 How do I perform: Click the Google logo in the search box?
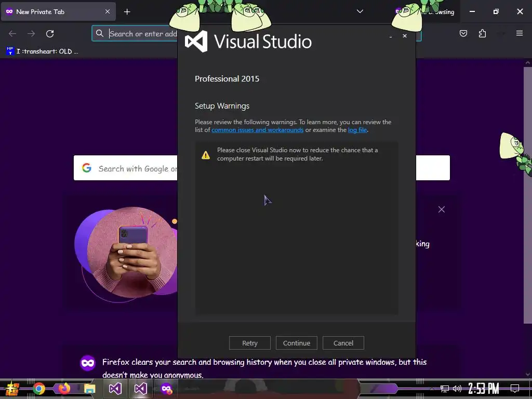[87, 168]
